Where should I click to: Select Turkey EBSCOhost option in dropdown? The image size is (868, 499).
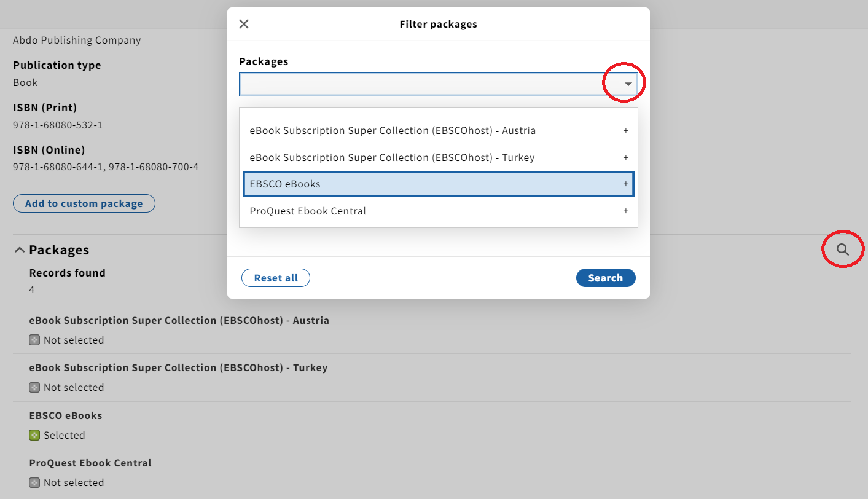coord(439,158)
